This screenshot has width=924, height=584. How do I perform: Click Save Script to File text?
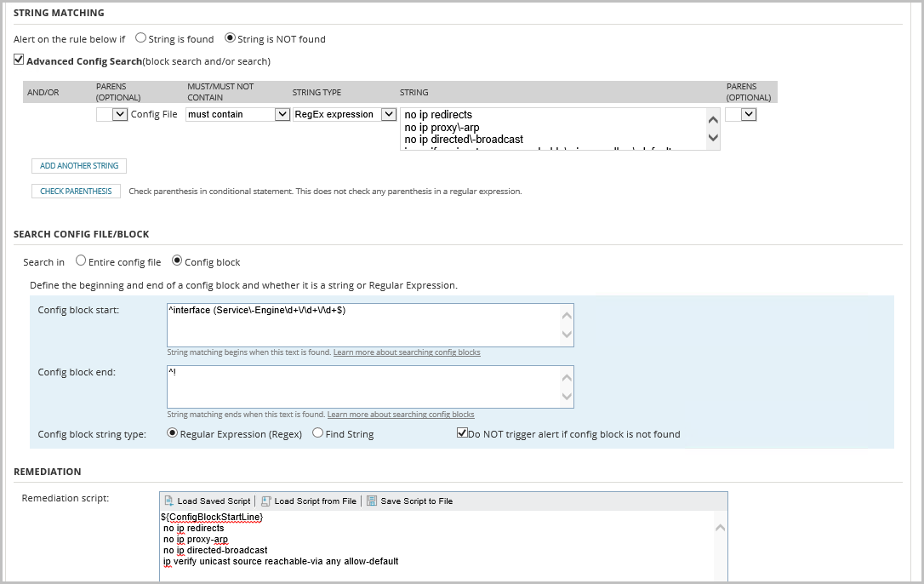417,501
